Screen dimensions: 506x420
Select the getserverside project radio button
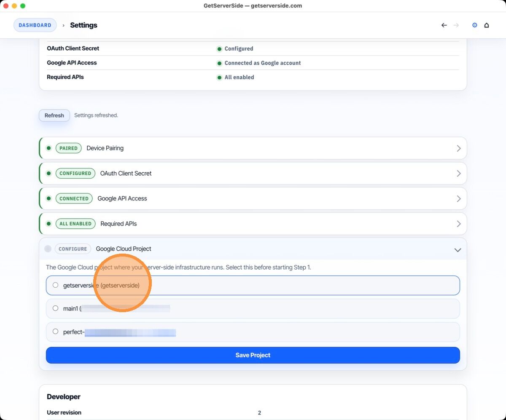(x=55, y=285)
